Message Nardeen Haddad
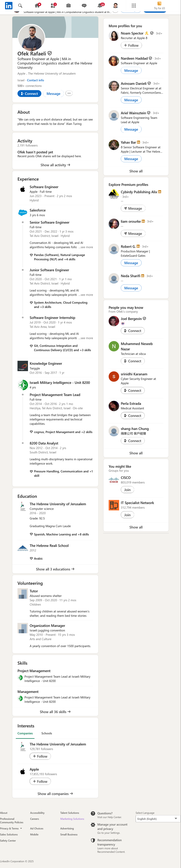 click(131, 70)
